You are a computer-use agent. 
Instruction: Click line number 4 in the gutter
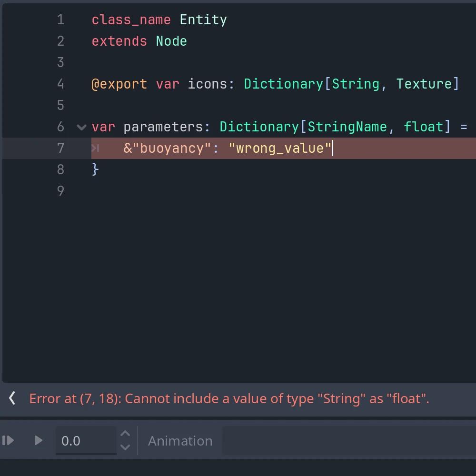click(x=60, y=84)
